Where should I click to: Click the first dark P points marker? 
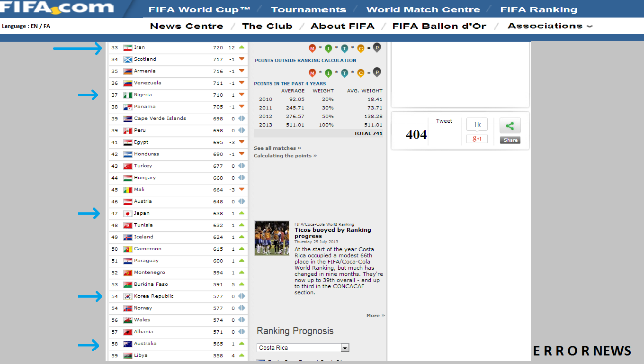coord(376,47)
